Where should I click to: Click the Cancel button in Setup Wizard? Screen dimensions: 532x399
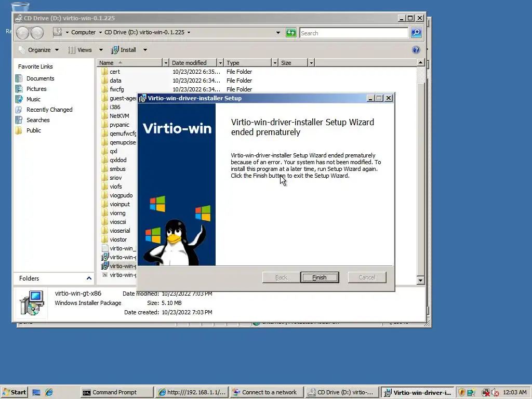(367, 277)
